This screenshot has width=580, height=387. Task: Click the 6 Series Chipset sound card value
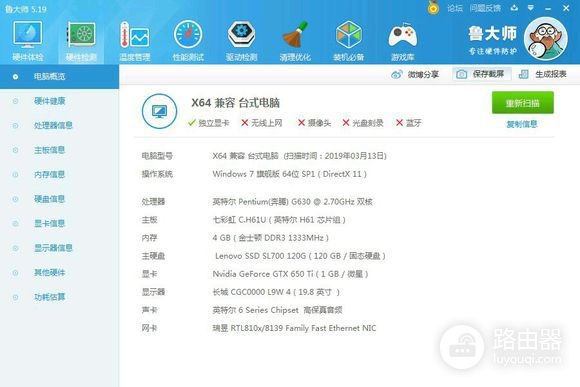[x=277, y=310]
